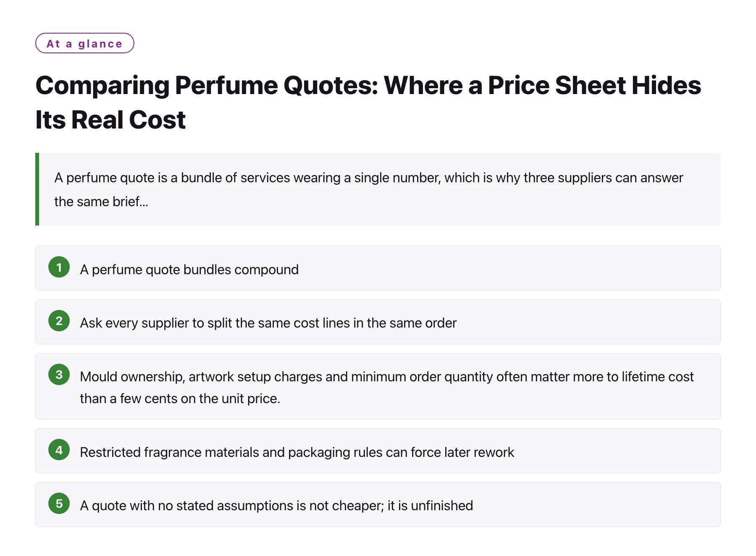
Task: Click the text 'the same brief…' ellipsis
Action: coord(101,202)
